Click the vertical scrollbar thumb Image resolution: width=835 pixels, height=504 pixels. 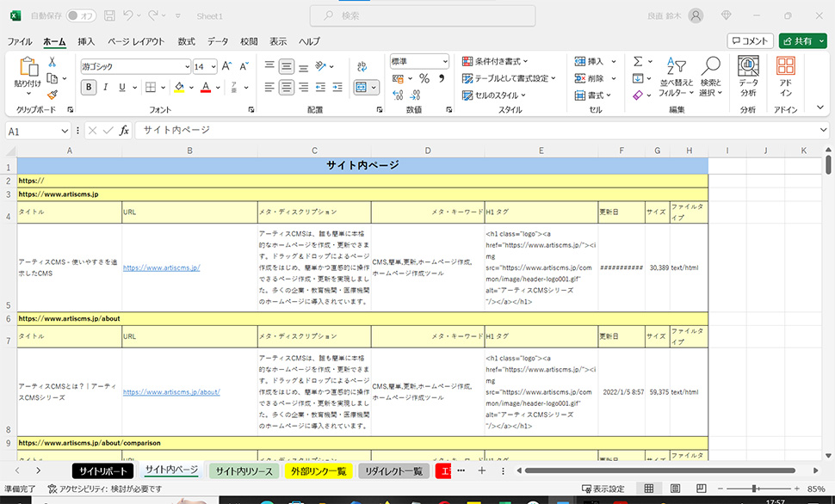828,164
